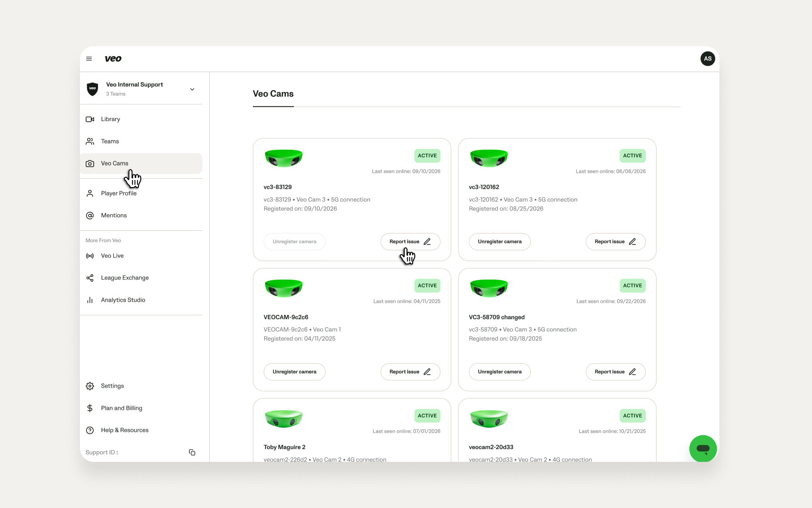Click the Settings gear icon
Image resolution: width=812 pixels, height=508 pixels.
point(90,386)
